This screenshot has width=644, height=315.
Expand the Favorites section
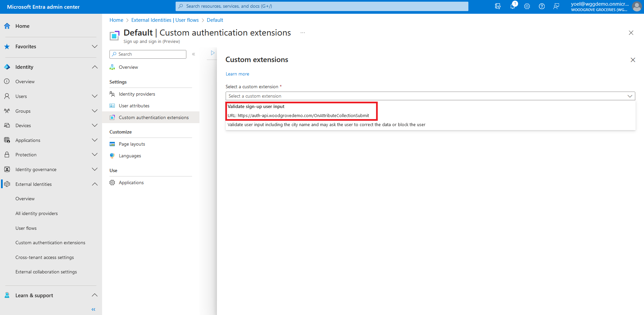(95, 47)
